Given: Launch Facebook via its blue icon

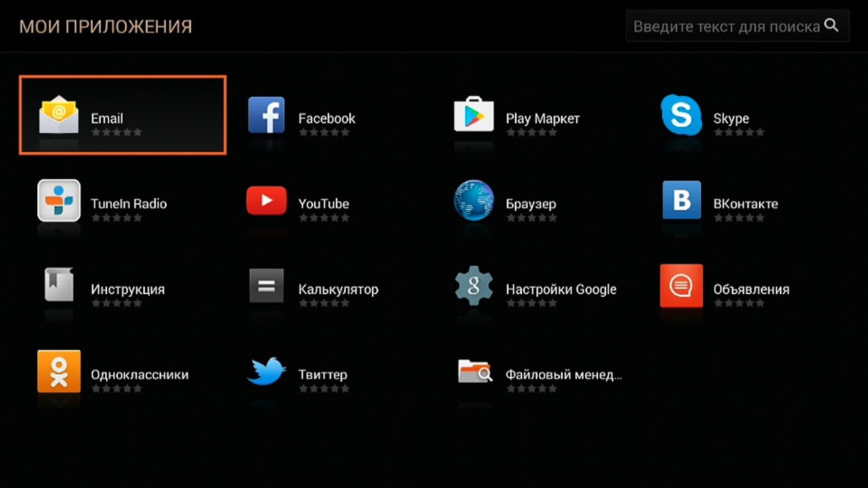Looking at the screenshot, I should (267, 115).
